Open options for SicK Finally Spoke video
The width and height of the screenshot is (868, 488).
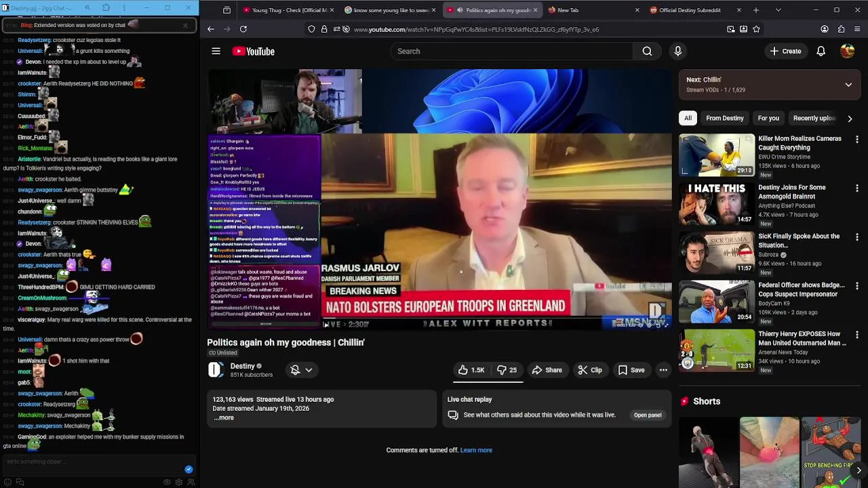[857, 237]
